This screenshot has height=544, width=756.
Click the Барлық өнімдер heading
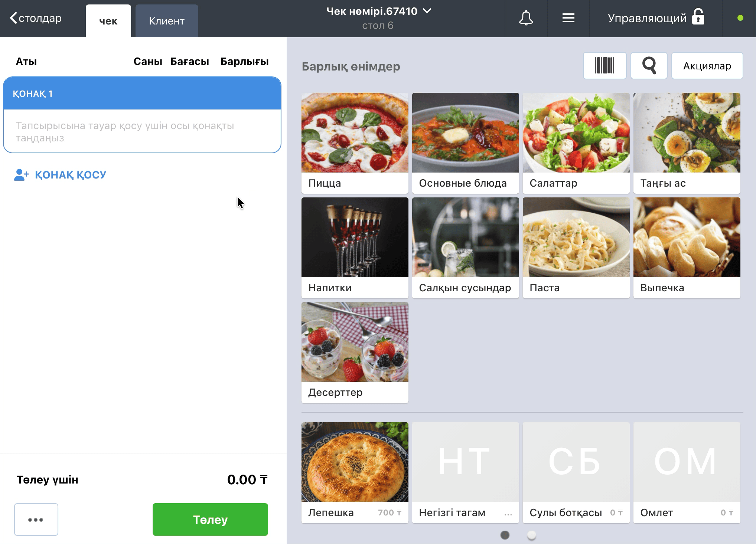(x=351, y=66)
